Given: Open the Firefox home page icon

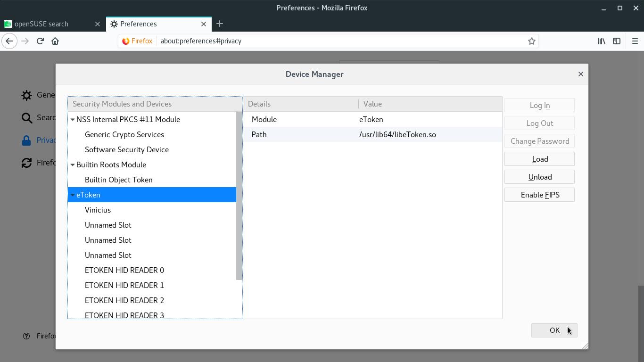Looking at the screenshot, I should 55,41.
